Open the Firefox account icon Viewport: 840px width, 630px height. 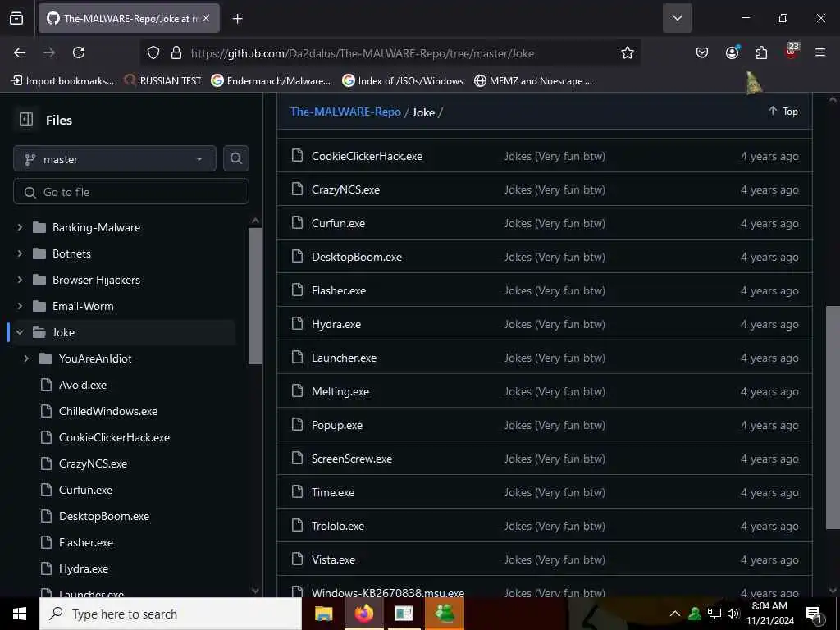pyautogui.click(x=732, y=52)
